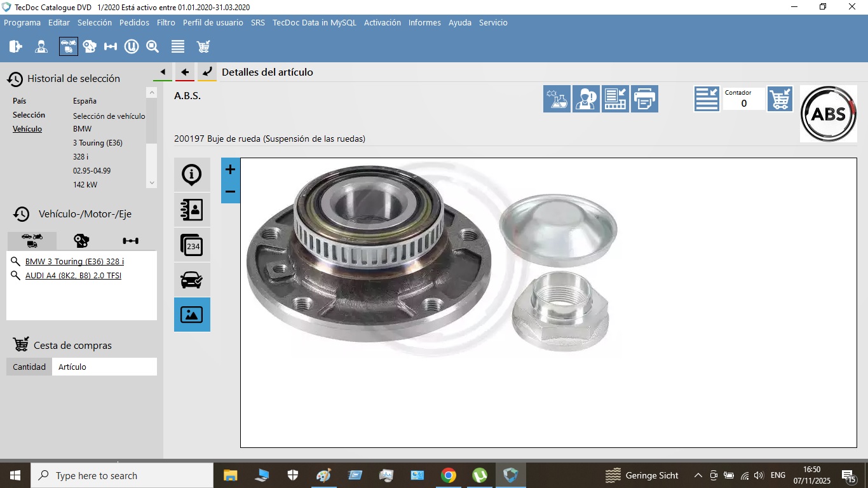
Task: Click the vehicle selection toolbar icon
Action: tap(68, 46)
